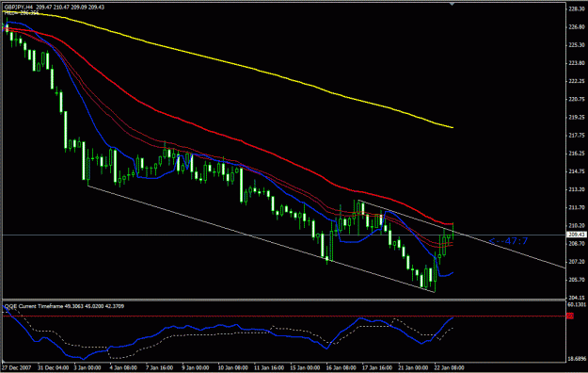Click the 3 Jan 00:00 time label

tap(87, 367)
